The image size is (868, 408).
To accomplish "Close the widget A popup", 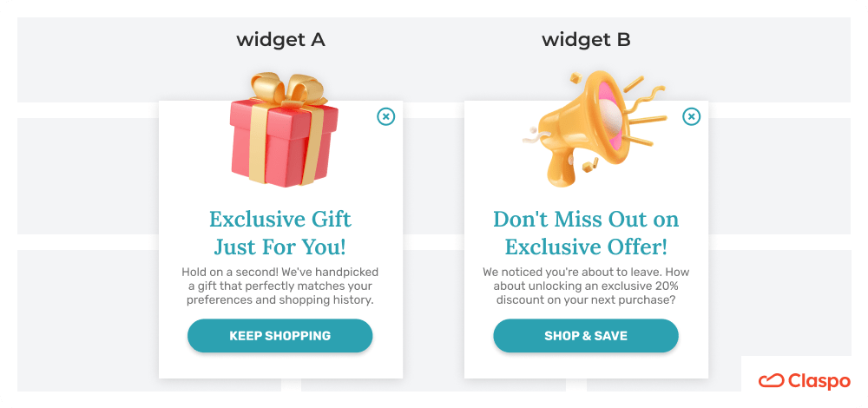I will coord(386,116).
